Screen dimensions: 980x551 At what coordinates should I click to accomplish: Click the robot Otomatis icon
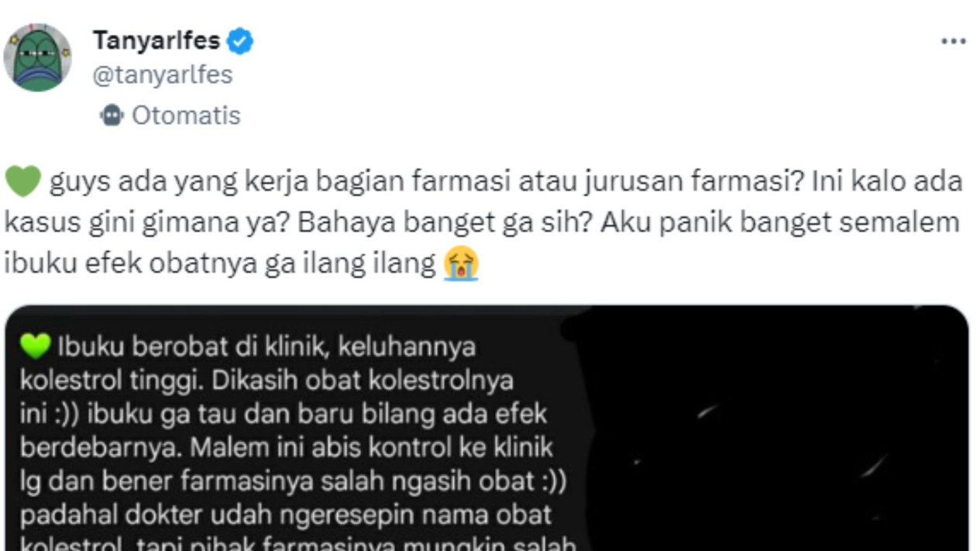pyautogui.click(x=112, y=115)
